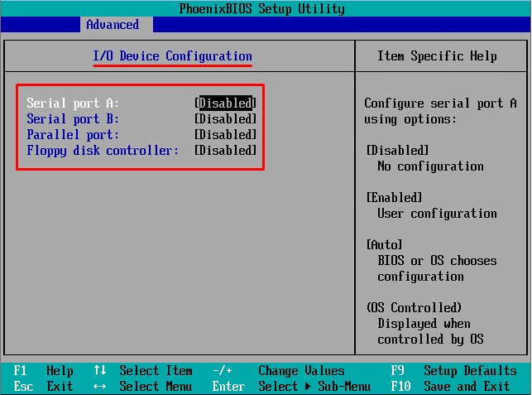The height and width of the screenshot is (395, 532).
Task: Select the 'Serial port A:' label
Action: point(73,103)
